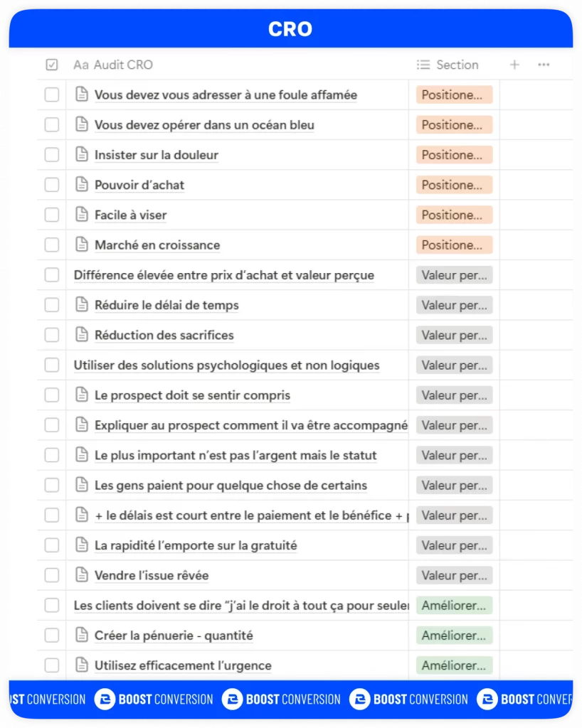Click page icon beside 'Réduction des sacrifices'
This screenshot has width=582, height=728.
click(82, 335)
